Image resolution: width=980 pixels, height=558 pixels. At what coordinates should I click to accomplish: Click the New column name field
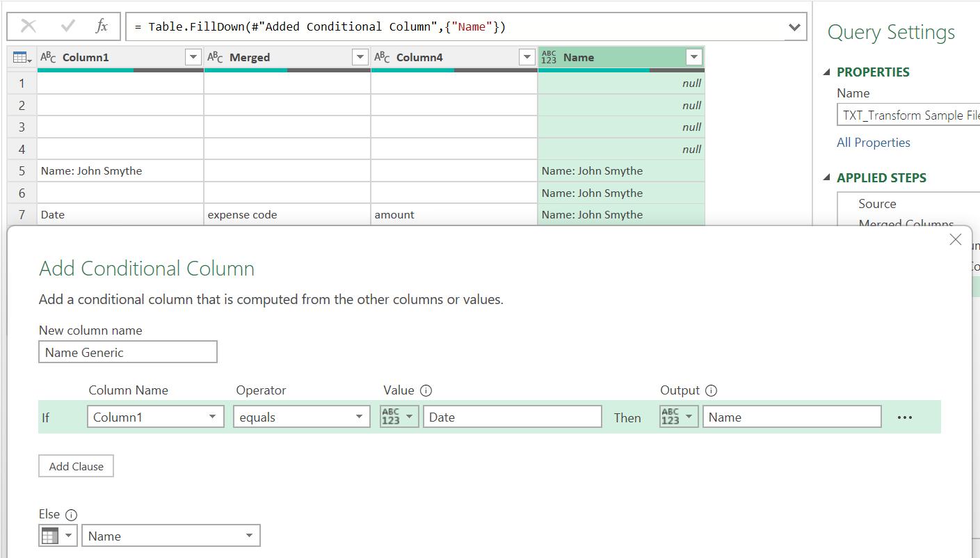(128, 352)
